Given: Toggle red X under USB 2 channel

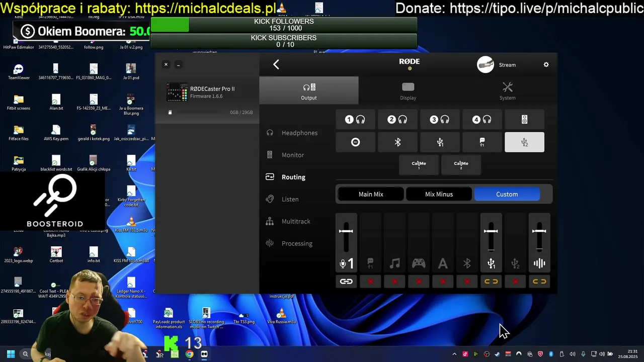Looking at the screenshot, I should [x=515, y=282].
